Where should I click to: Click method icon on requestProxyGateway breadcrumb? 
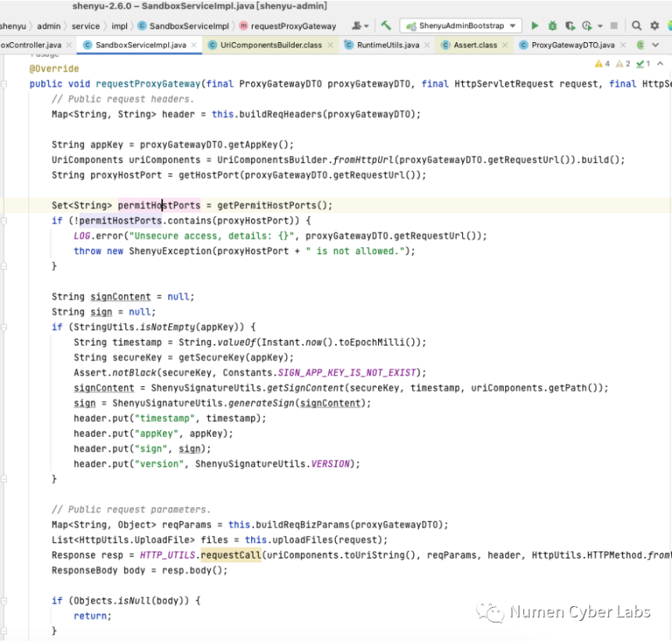(243, 27)
